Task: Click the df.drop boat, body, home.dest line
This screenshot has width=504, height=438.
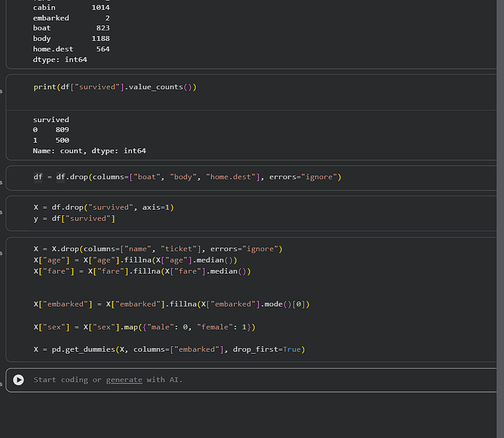Action: 187,177
